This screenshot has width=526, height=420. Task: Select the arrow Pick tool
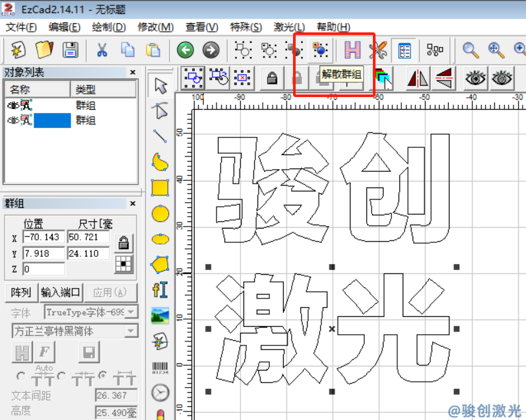pyautogui.click(x=160, y=86)
